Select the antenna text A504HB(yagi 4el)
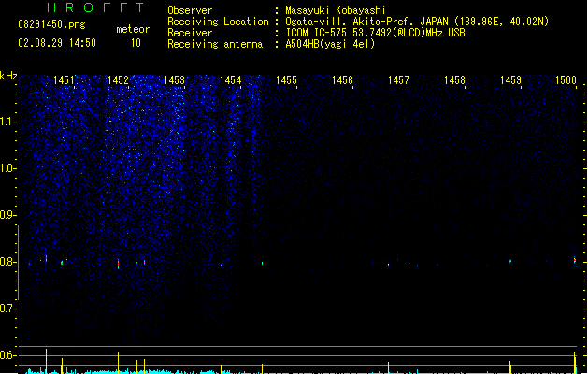The height and width of the screenshot is (374, 588). point(330,44)
